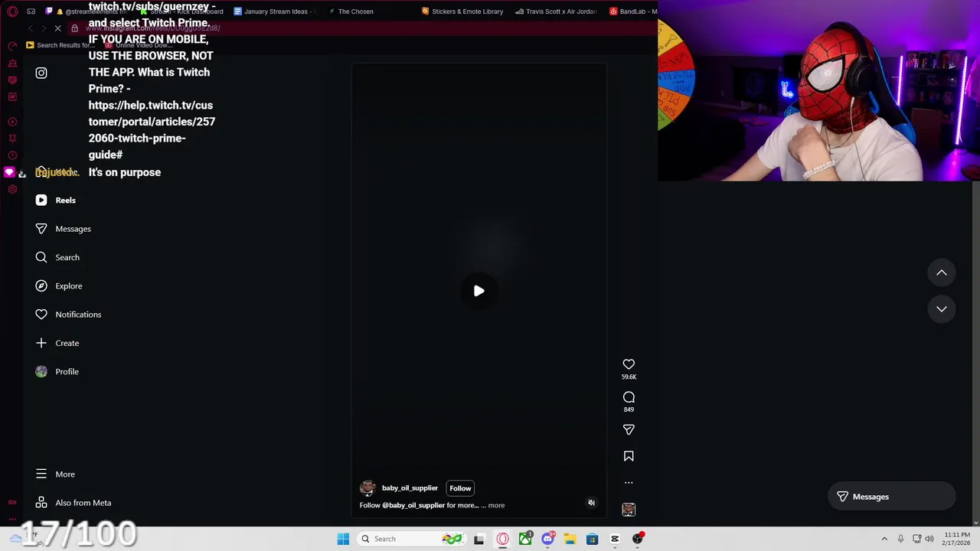Screen dimensions: 980x551
Task: Click the taskbar Search box
Action: coord(412,539)
